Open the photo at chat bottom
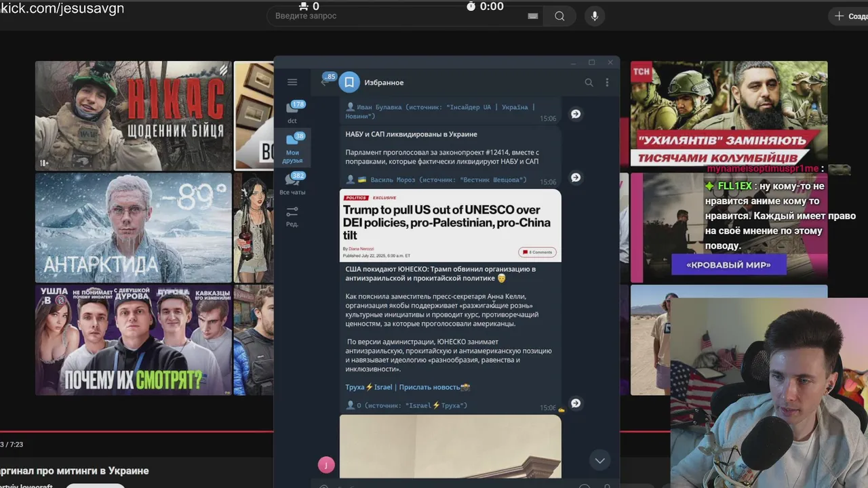868x488 pixels. tap(450, 446)
